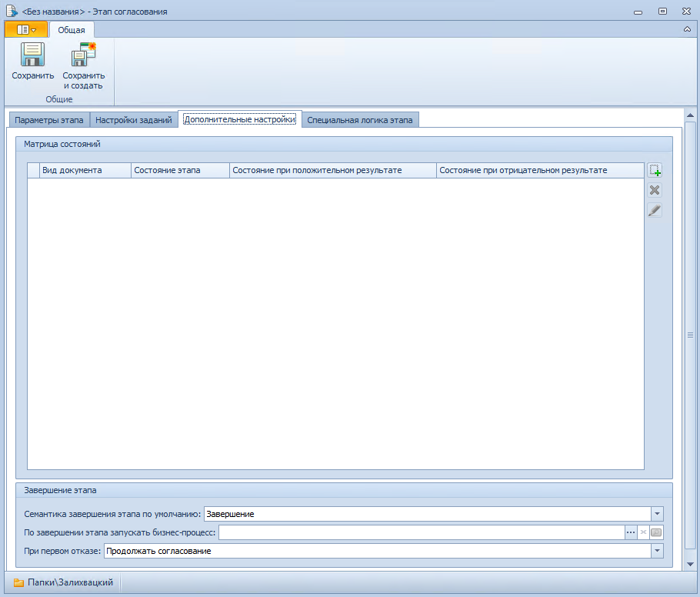Clear the business process field with X
This screenshot has height=597, width=700.
[x=643, y=532]
